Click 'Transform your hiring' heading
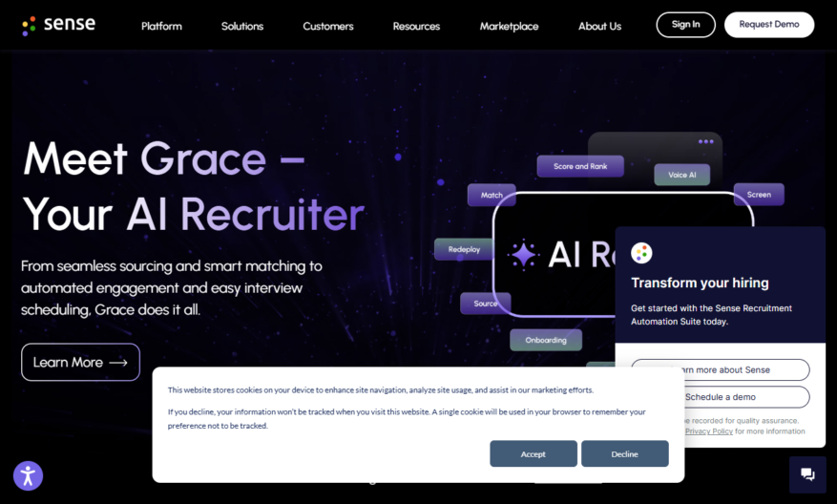This screenshot has height=504, width=837. [700, 283]
